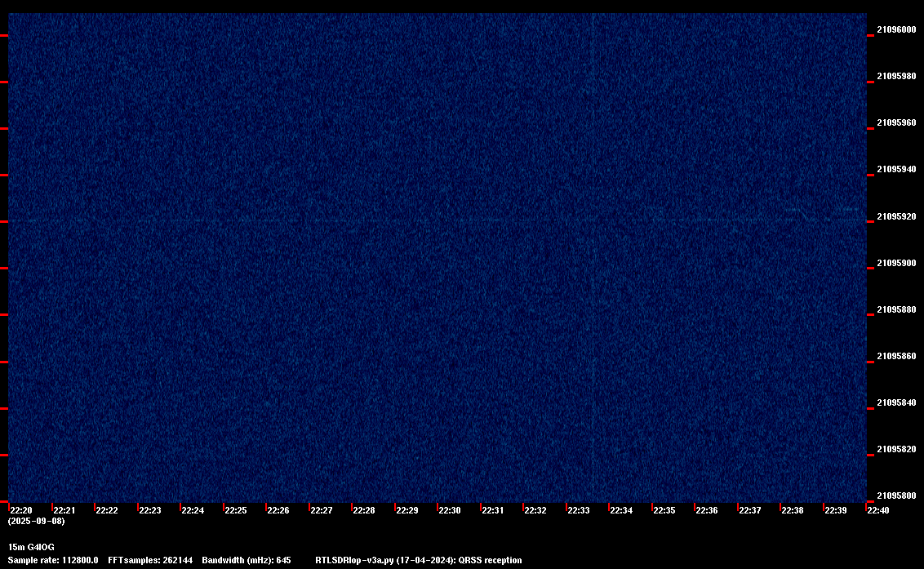
Task: Click the 22:27 time axis label
Action: [321, 510]
